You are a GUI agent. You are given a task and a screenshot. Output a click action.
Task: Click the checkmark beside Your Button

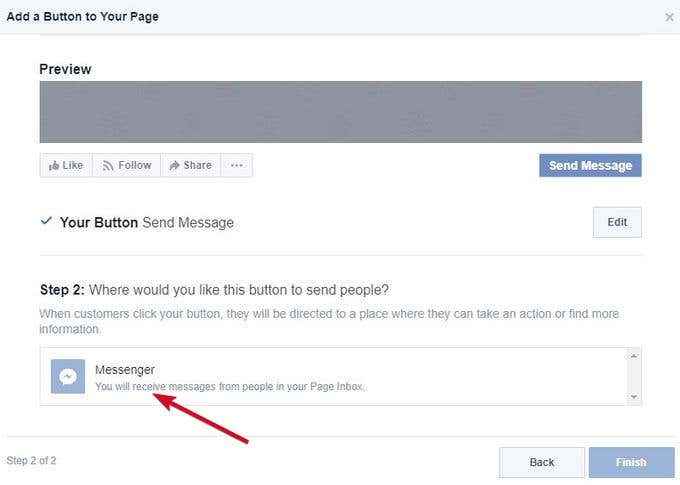(46, 221)
